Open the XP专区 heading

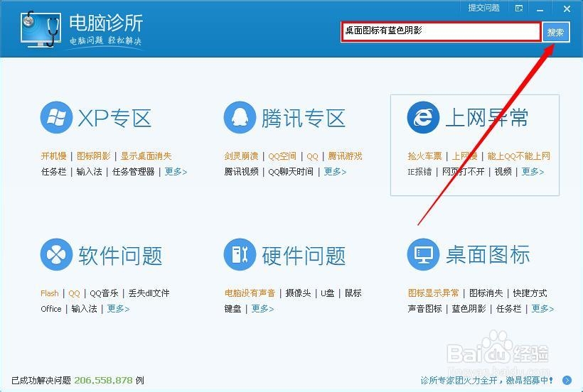click(x=114, y=118)
